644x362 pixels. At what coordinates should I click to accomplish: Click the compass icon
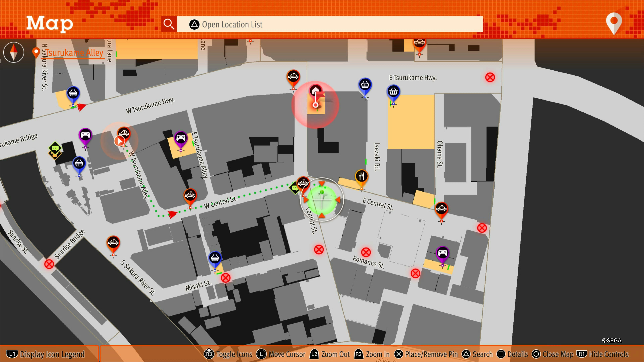[14, 52]
